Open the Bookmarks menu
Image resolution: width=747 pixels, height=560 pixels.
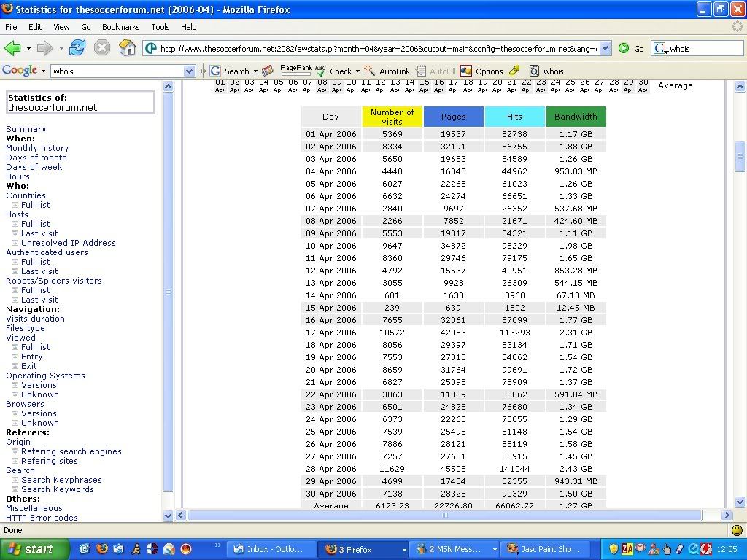pyautogui.click(x=120, y=27)
